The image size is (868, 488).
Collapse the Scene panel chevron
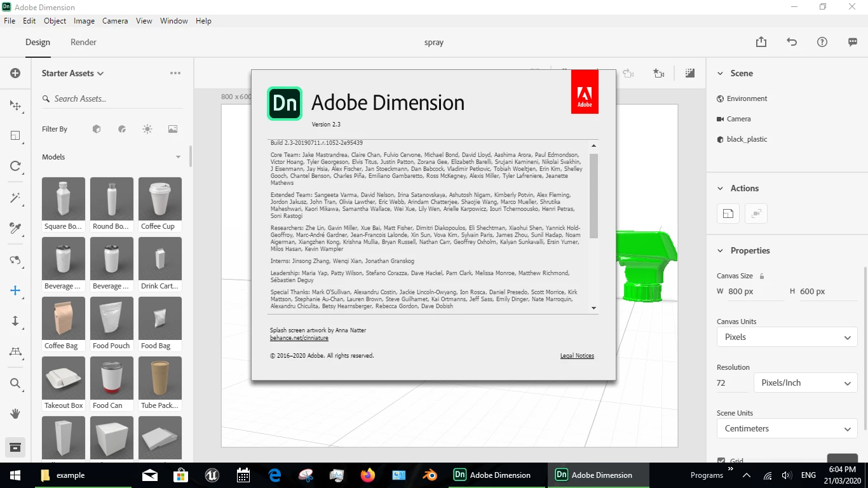(x=720, y=73)
